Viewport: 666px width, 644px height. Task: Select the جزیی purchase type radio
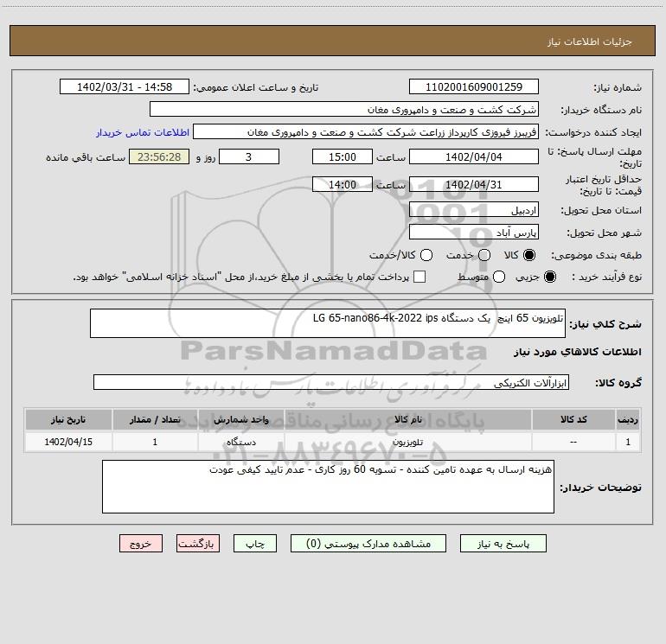550,277
